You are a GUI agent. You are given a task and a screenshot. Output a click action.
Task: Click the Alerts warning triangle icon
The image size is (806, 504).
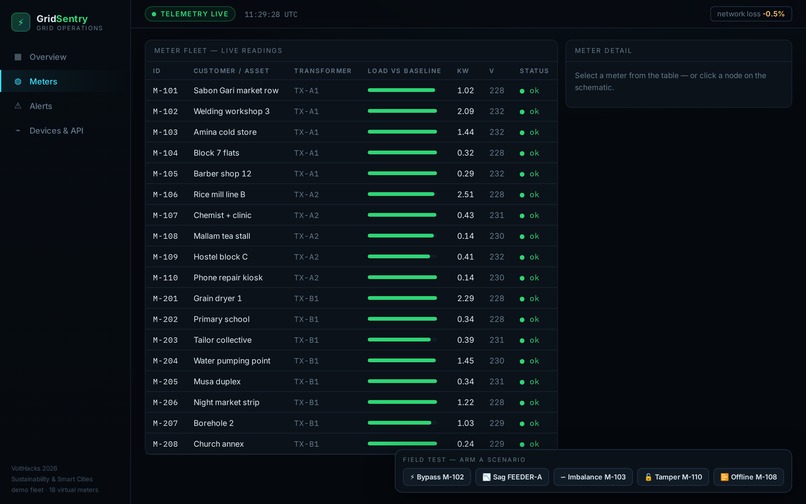pyautogui.click(x=18, y=106)
